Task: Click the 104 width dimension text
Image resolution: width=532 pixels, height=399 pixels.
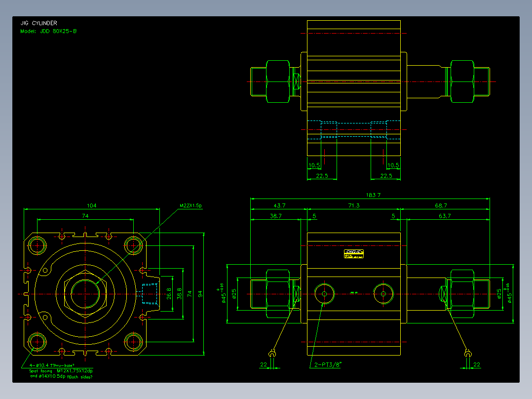Action: (92, 205)
